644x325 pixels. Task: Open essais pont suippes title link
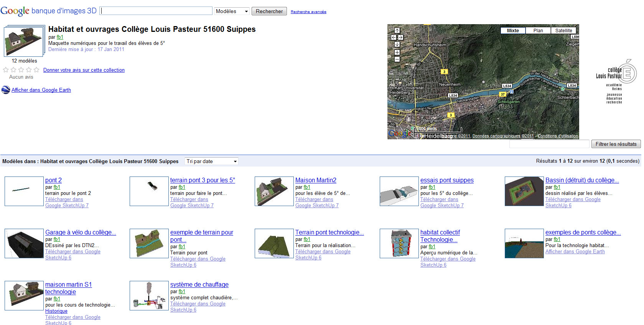447,180
